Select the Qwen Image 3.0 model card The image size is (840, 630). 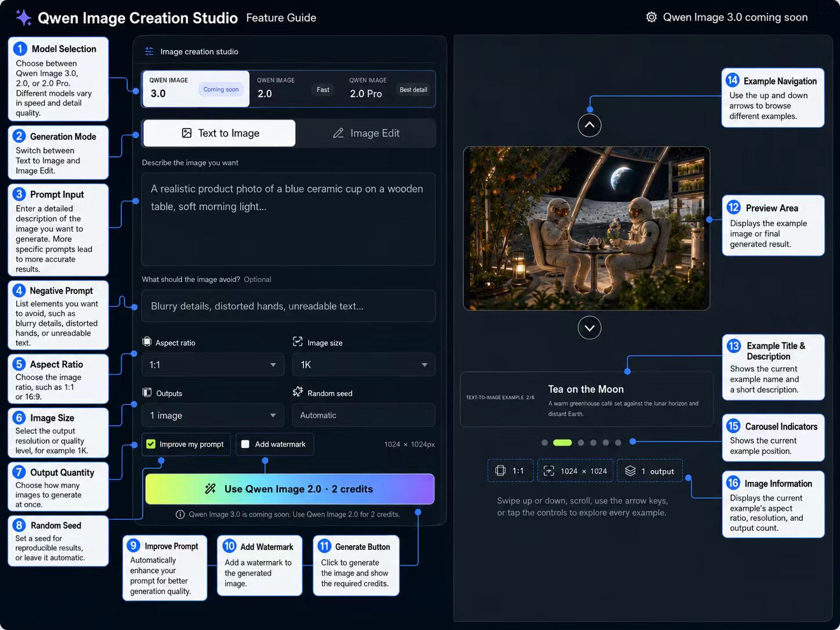[196, 89]
